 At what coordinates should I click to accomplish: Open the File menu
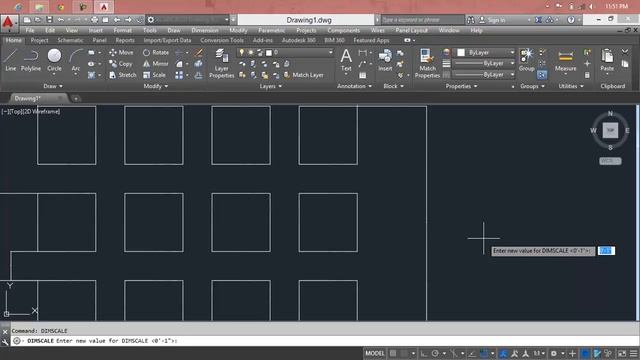pos(30,30)
